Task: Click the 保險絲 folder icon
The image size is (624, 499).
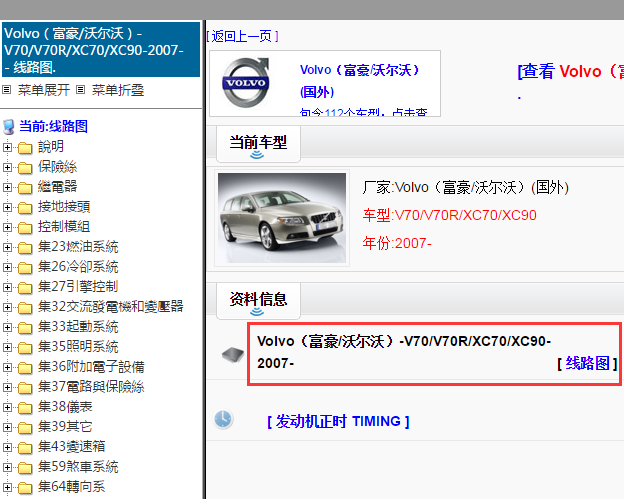Action: (x=25, y=168)
